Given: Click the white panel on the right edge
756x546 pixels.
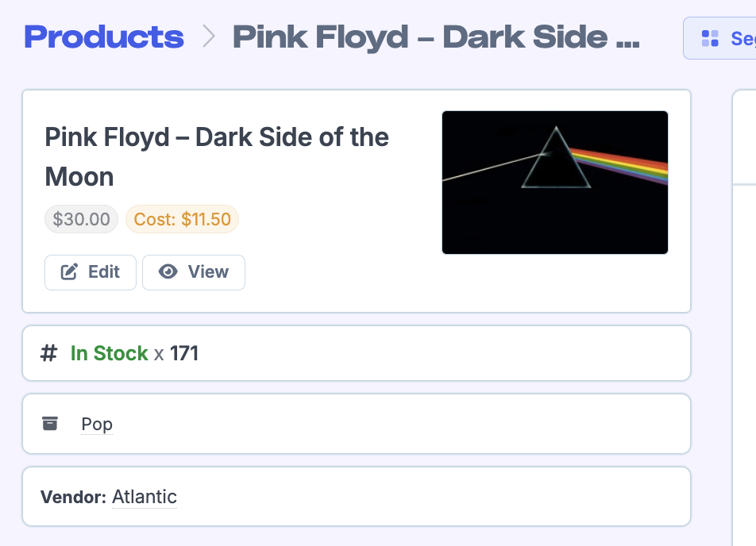Looking at the screenshot, I should coord(744,317).
